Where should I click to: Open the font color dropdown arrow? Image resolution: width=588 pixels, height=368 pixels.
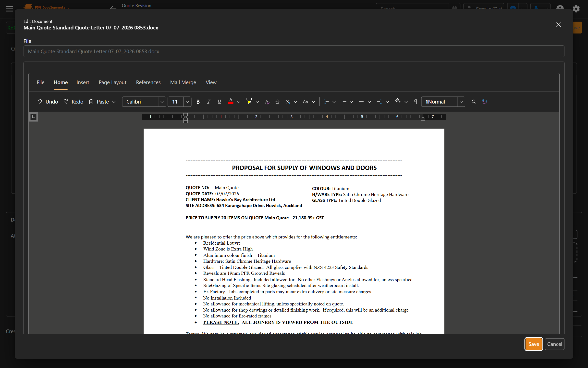pos(239,102)
